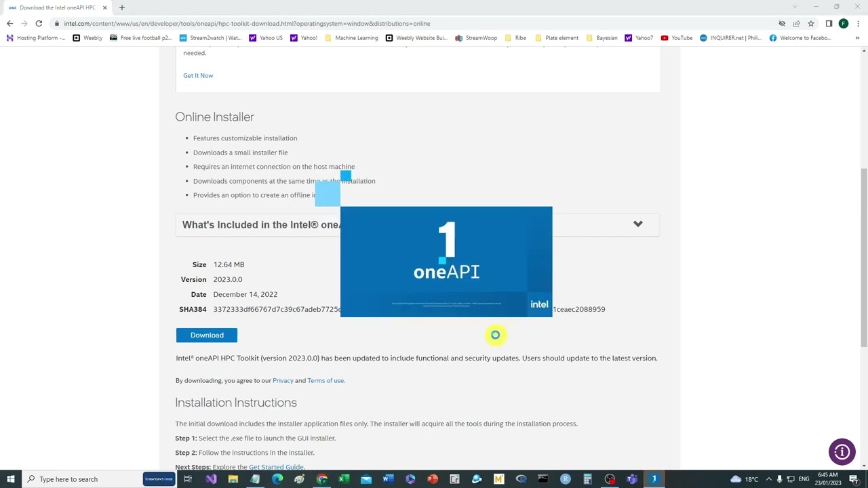Viewport: 868px width, 488px height.
Task: Open the StreamWoop bookmark
Action: (477, 38)
